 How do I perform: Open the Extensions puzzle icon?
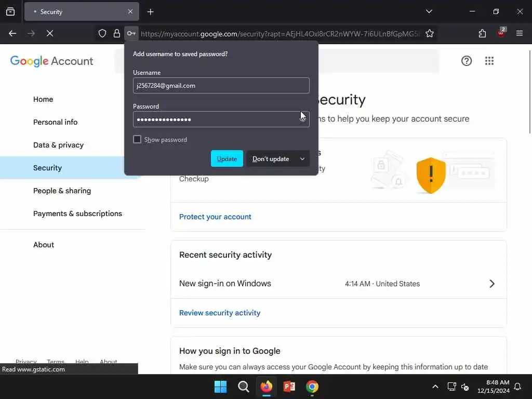482,33
